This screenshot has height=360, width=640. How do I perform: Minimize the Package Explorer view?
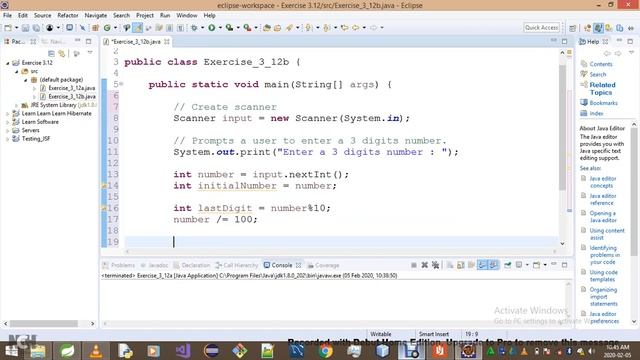point(78,41)
